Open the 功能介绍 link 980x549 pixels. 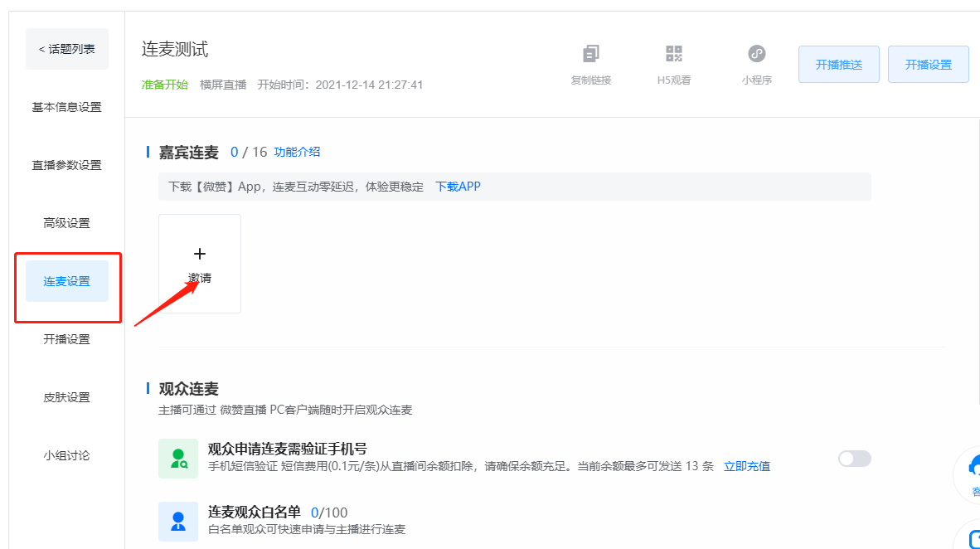(x=297, y=152)
